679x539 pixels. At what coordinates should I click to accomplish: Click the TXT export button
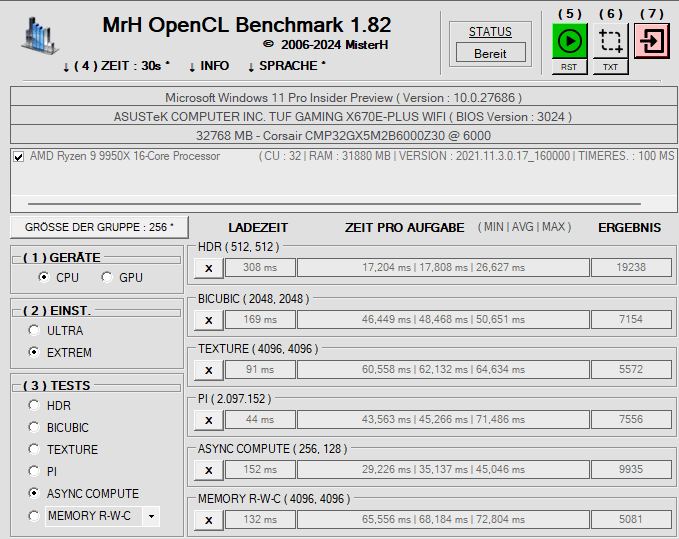(610, 67)
